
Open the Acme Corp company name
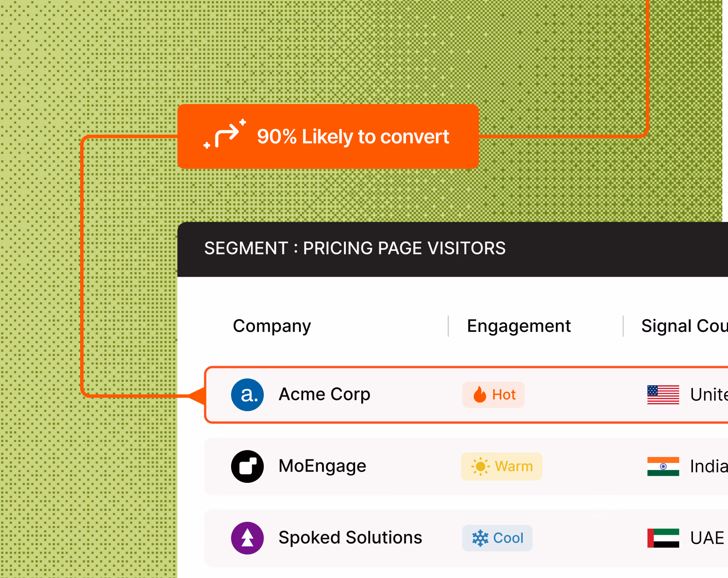click(324, 394)
